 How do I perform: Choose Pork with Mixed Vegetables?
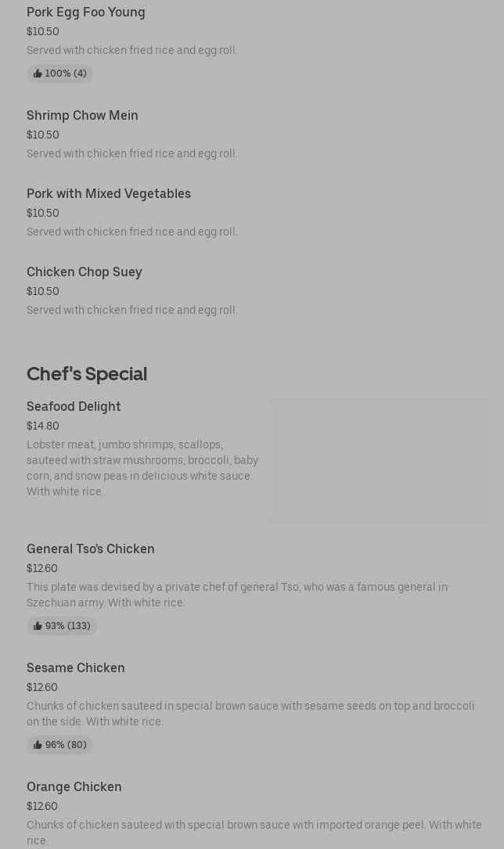[109, 194]
